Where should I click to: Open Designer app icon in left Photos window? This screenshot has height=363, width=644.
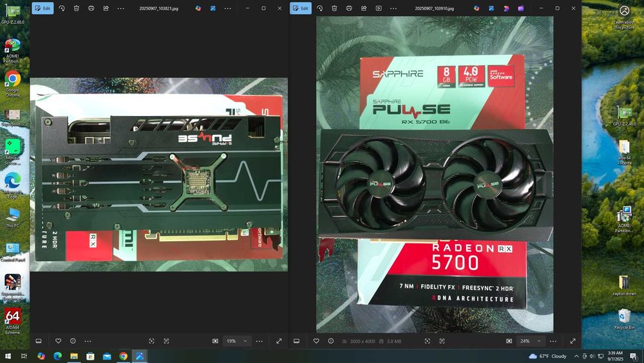click(213, 8)
